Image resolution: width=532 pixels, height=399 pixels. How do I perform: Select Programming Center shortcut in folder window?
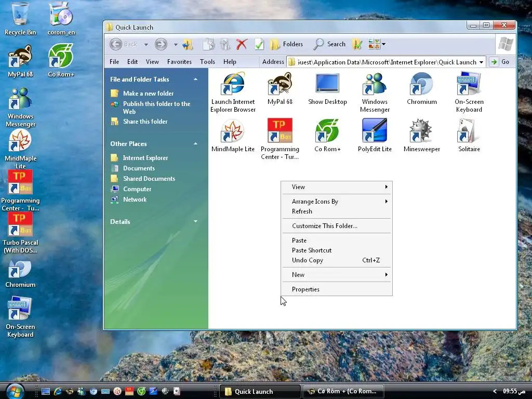point(280,139)
